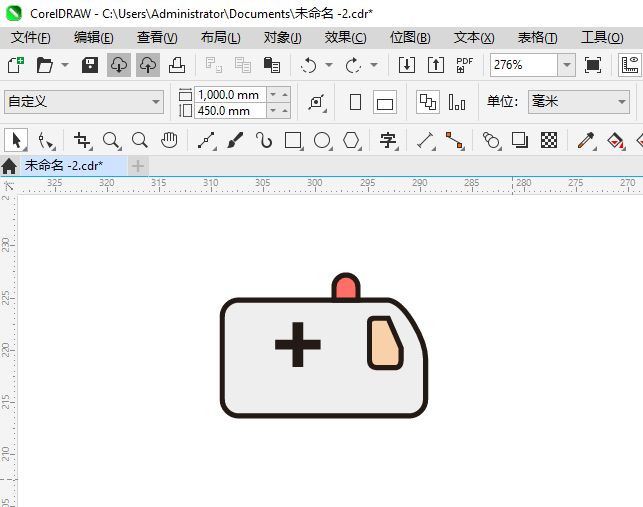The width and height of the screenshot is (643, 507).
Task: Select the Artistic Media brush tool
Action: tap(235, 140)
